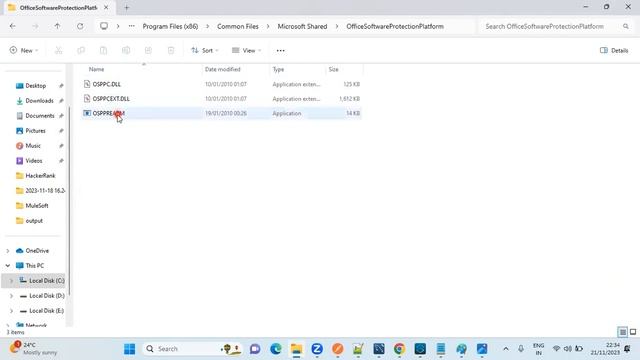Screen dimensions: 640x360
Task: Refresh the current folder view
Action: click(x=80, y=26)
